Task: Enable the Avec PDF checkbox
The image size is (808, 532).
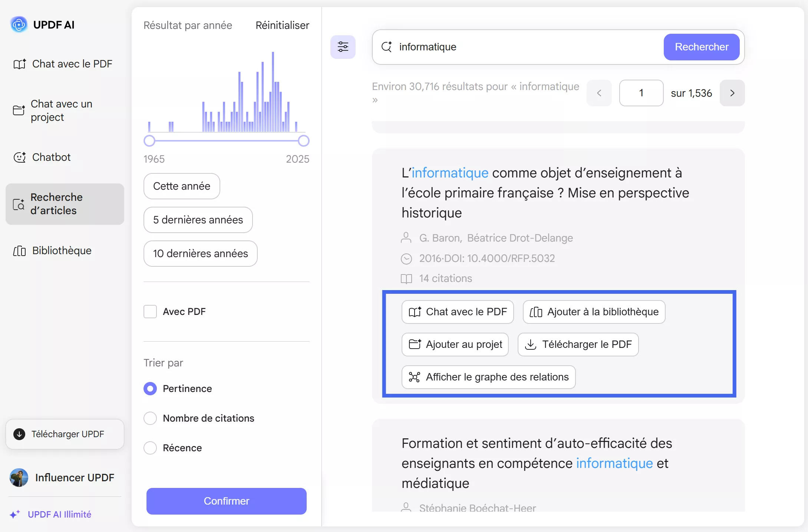Action: click(150, 311)
